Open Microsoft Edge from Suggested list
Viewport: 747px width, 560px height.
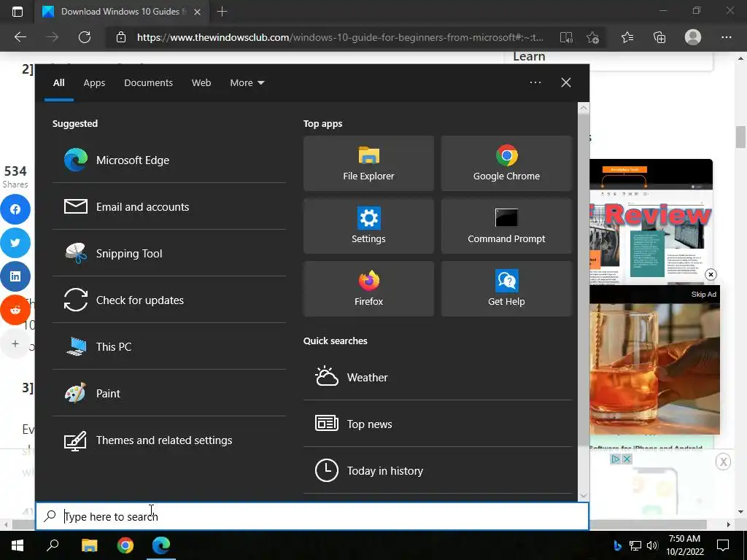click(x=169, y=160)
